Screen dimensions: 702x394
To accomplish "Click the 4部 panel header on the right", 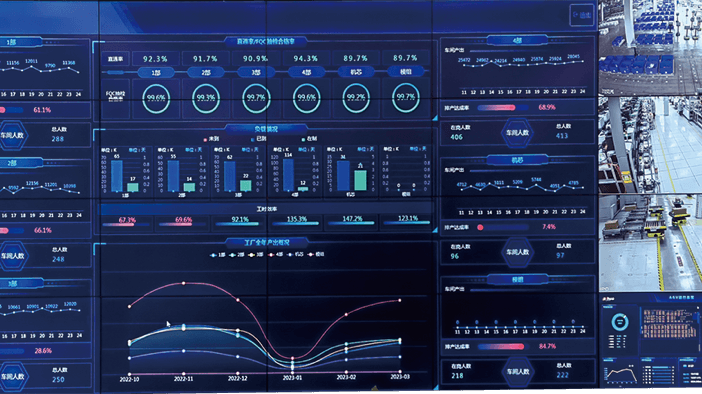I will pyautogui.click(x=517, y=41).
